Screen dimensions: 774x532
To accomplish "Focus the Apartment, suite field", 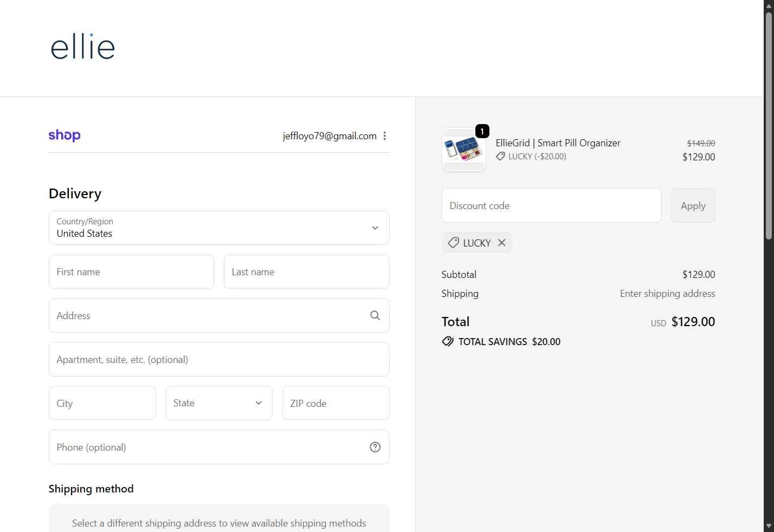I will click(219, 359).
